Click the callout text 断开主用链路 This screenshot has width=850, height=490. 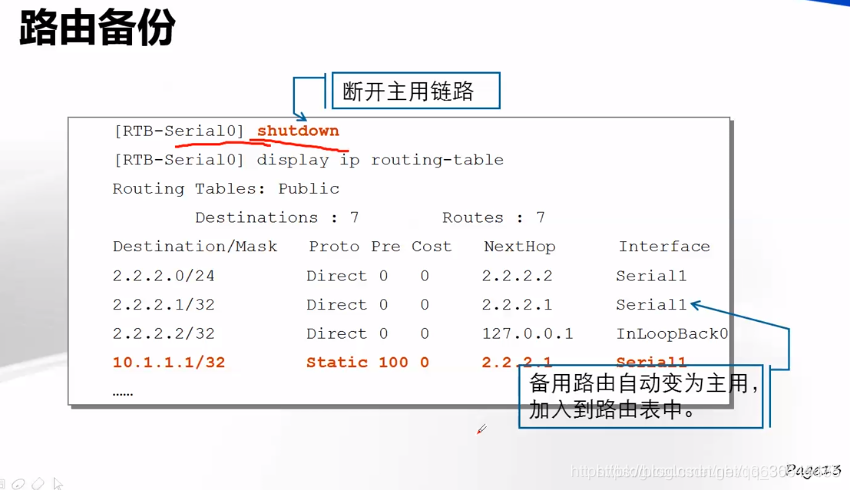click(408, 91)
